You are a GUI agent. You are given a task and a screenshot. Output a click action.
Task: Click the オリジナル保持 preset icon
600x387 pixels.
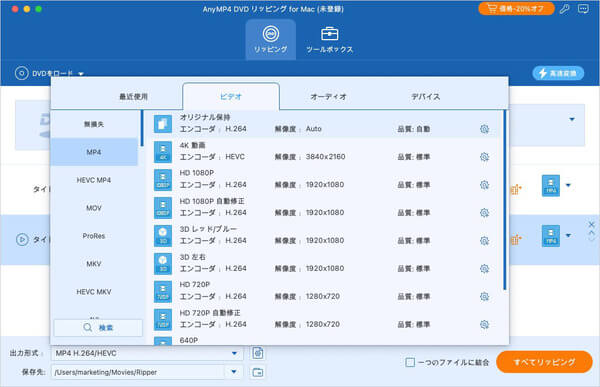[x=163, y=124]
